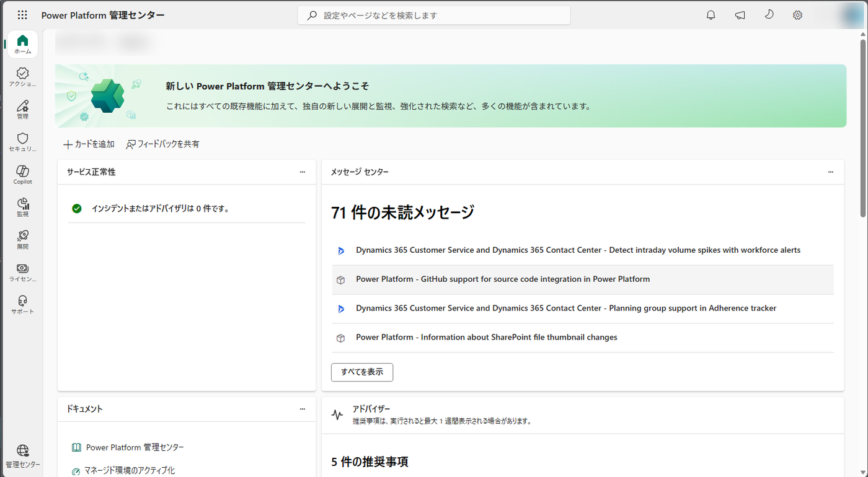This screenshot has width=868, height=477.
Task: Click the green check service health icon
Action: pos(77,209)
